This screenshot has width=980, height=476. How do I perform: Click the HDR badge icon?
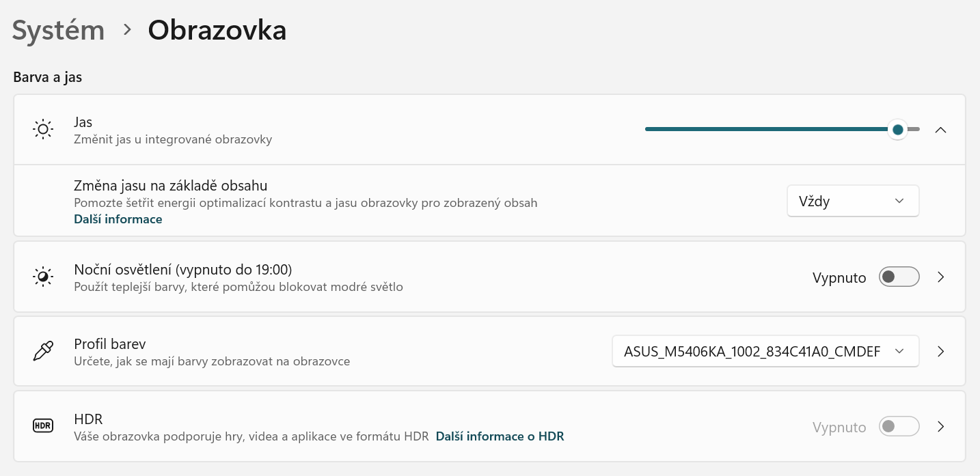[x=43, y=426]
